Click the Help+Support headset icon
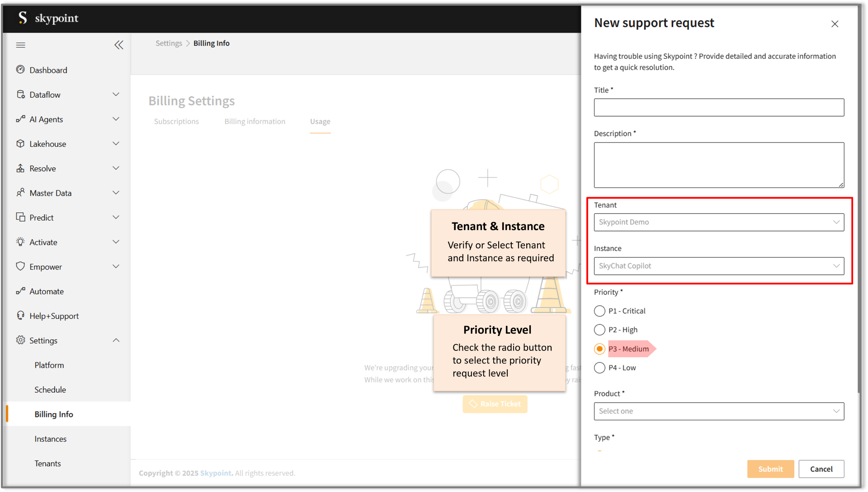Image resolution: width=868 pixels, height=492 pixels. pyautogui.click(x=20, y=316)
